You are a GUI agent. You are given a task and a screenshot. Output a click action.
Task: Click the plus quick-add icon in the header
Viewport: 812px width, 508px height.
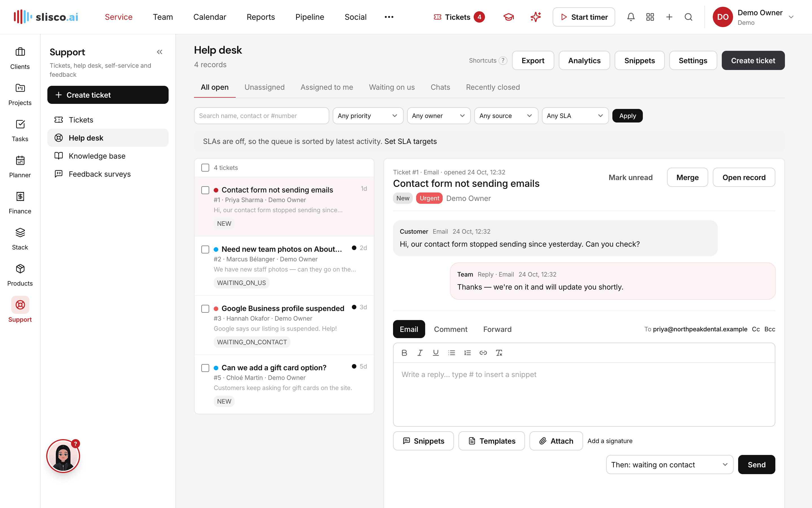tap(669, 17)
